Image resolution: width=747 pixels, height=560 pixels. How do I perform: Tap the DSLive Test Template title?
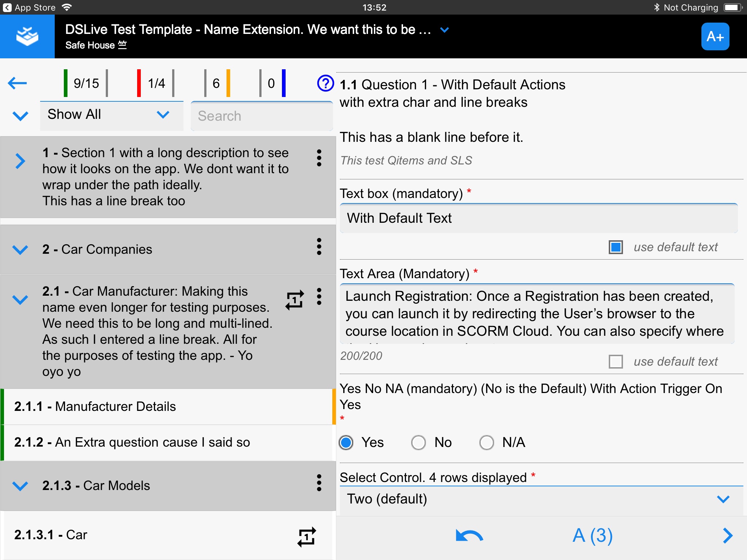tap(248, 30)
